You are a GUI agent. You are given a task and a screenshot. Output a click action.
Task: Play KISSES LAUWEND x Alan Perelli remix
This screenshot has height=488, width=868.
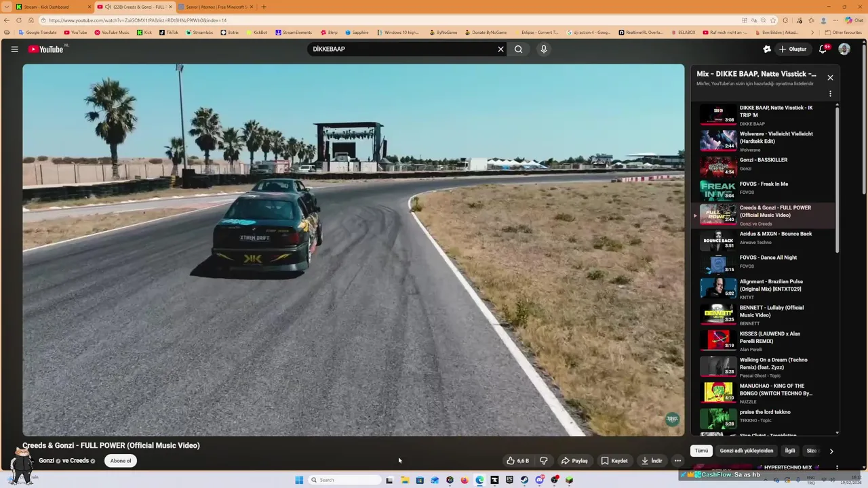764,341
